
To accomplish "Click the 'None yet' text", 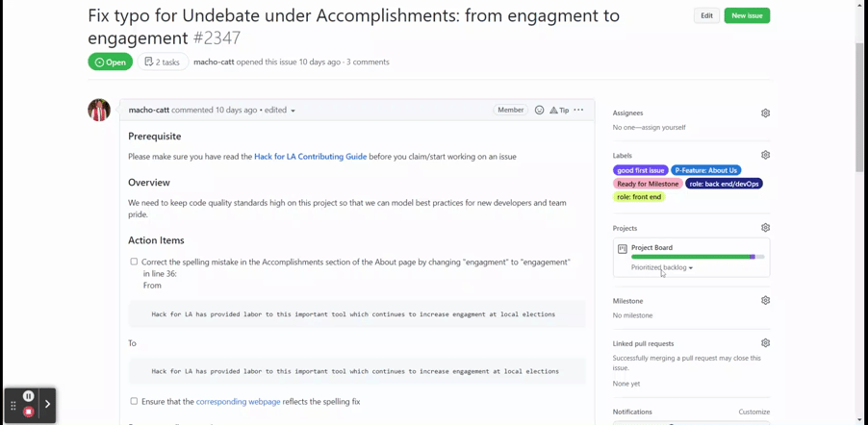I will (626, 384).
